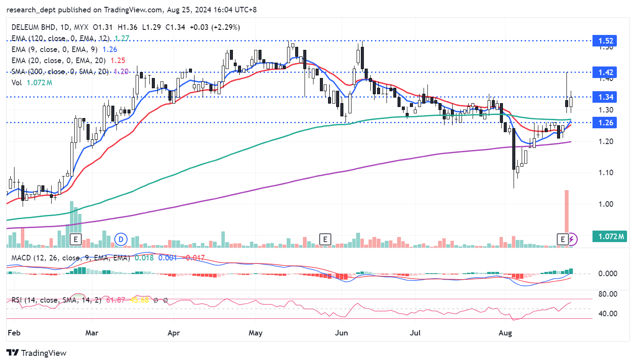Click the 1.52 blue price level label

605,41
